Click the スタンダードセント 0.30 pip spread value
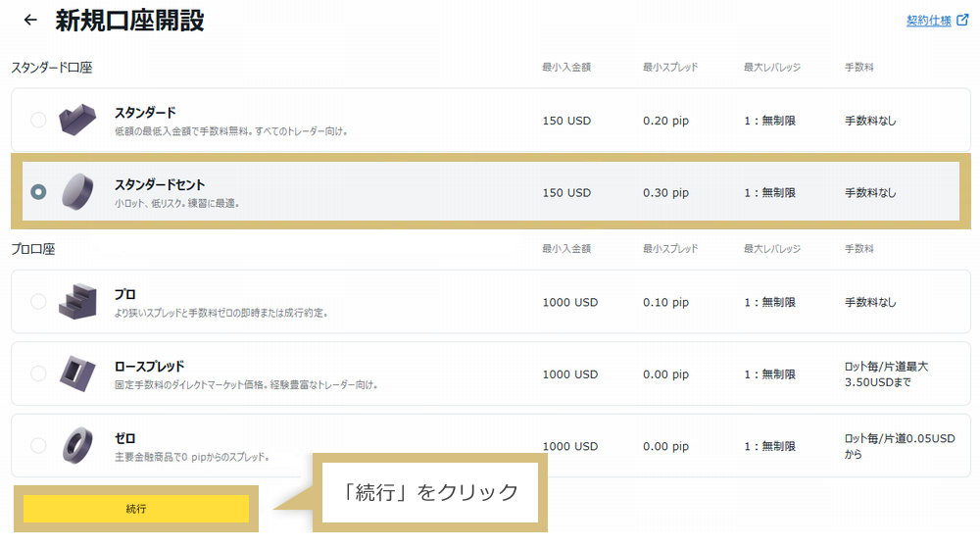Screen dimensions: 980x547 [x=666, y=192]
